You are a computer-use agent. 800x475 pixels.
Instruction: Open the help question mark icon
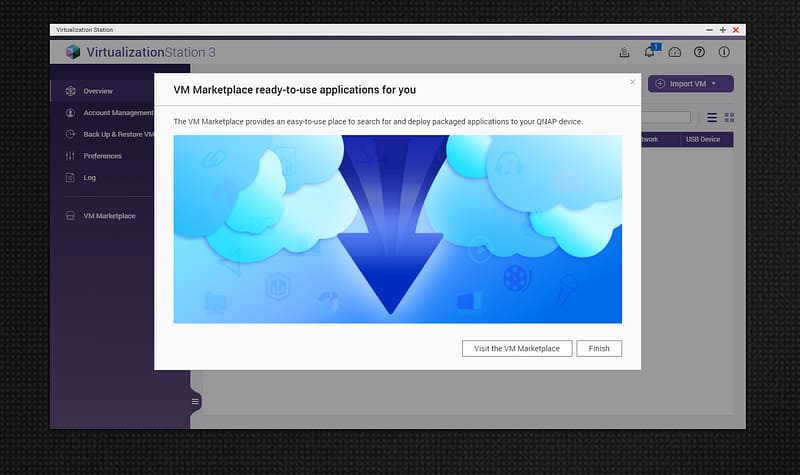(699, 52)
